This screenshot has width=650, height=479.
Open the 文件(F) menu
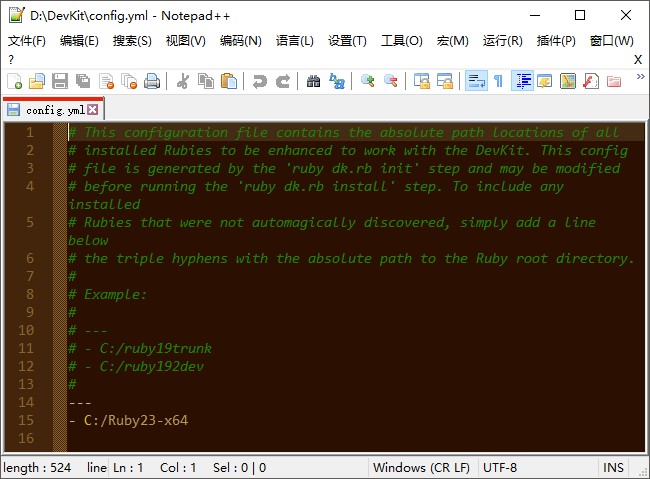27,41
